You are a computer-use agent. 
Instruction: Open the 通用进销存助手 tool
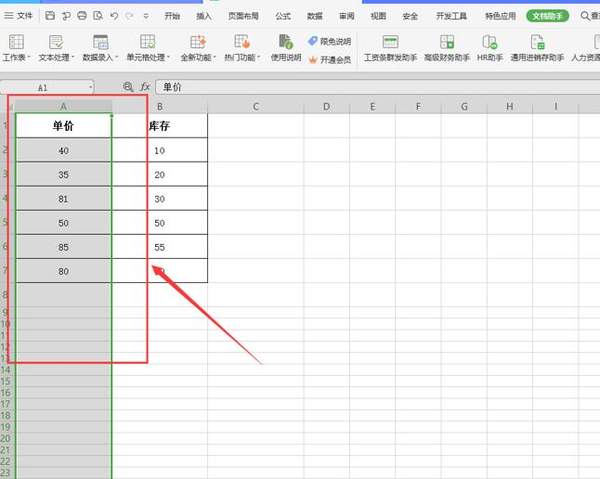(537, 47)
